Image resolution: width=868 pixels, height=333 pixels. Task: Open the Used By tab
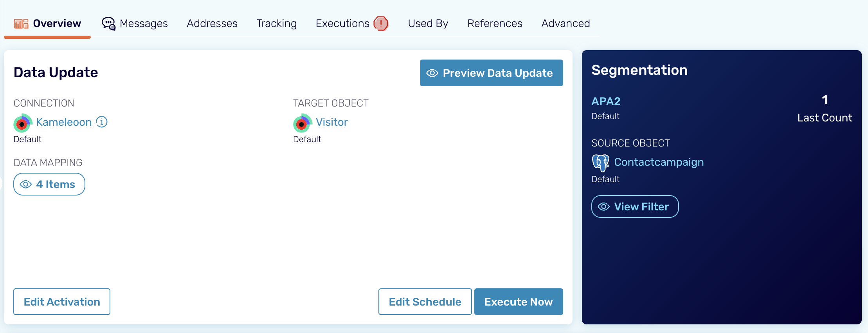428,24
